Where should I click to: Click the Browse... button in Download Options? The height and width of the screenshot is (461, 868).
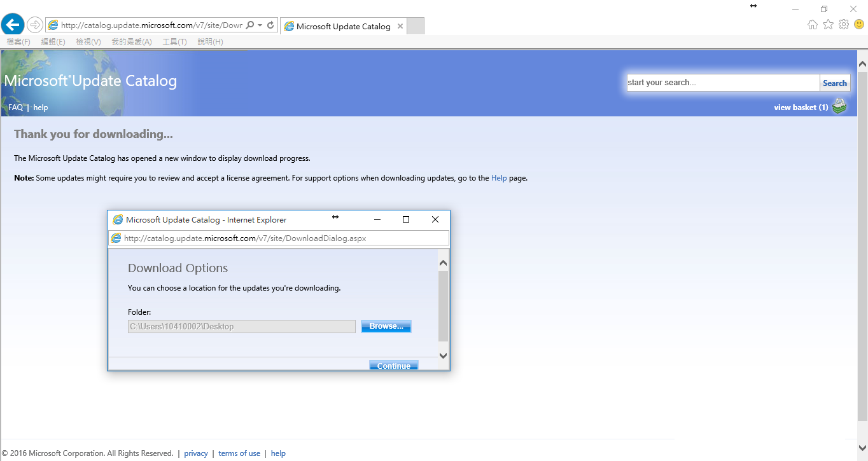pyautogui.click(x=386, y=326)
